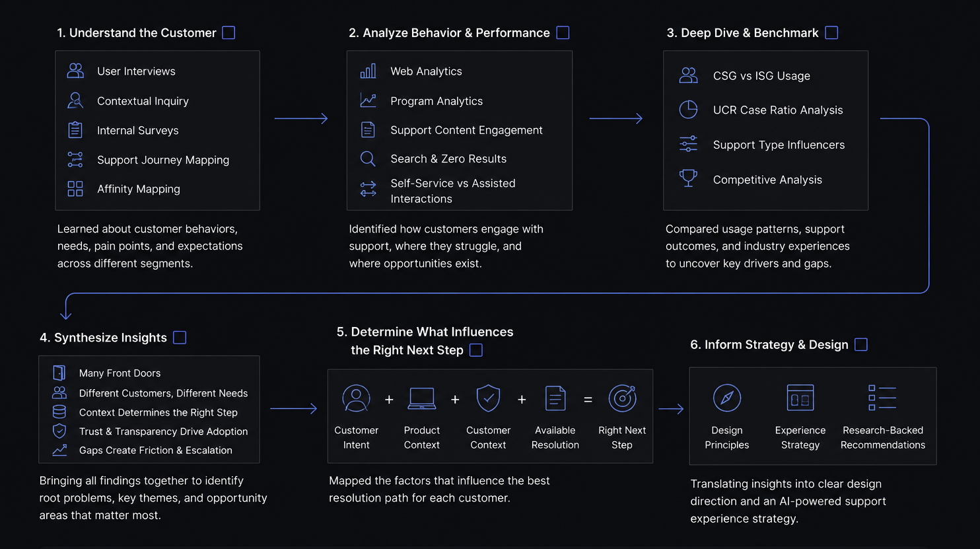Select the Design Principles compass icon
The image size is (980, 549).
coord(727,398)
